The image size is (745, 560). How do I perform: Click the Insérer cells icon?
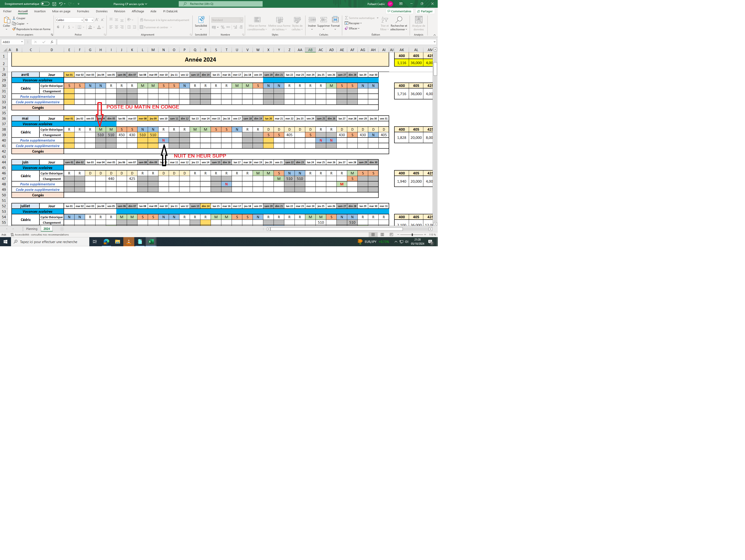pyautogui.click(x=312, y=20)
